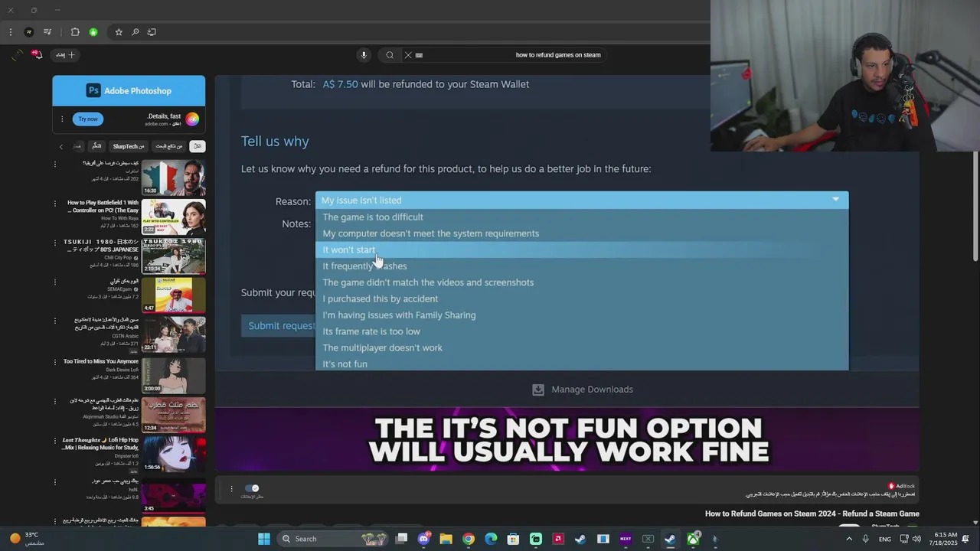This screenshot has width=980, height=551.
Task: Click the ENG language indicator
Action: click(x=884, y=539)
